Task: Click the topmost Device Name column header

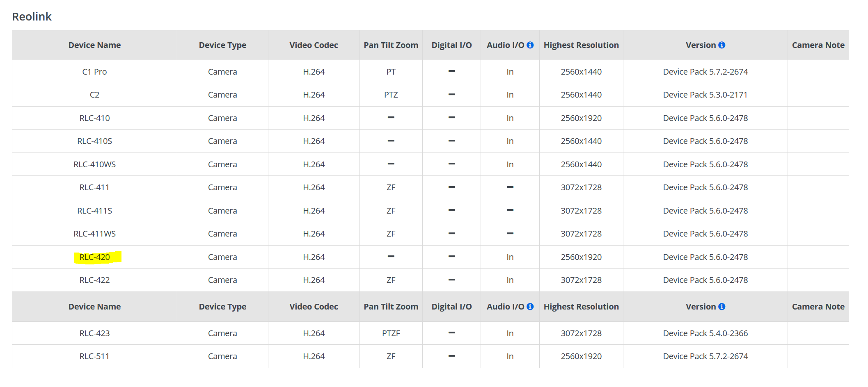Action: (94, 45)
